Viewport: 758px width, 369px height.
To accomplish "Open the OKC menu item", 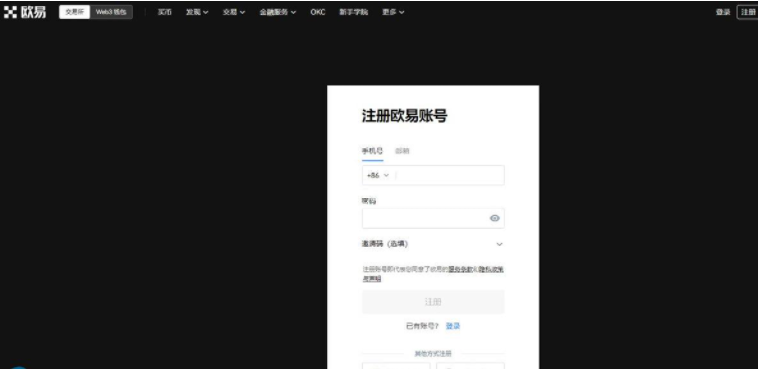I will pyautogui.click(x=318, y=12).
